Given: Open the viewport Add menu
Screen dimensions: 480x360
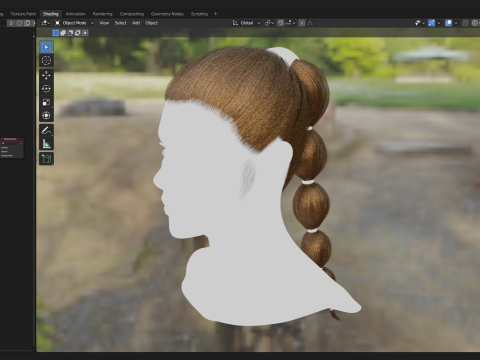Looking at the screenshot, I should [x=136, y=23].
